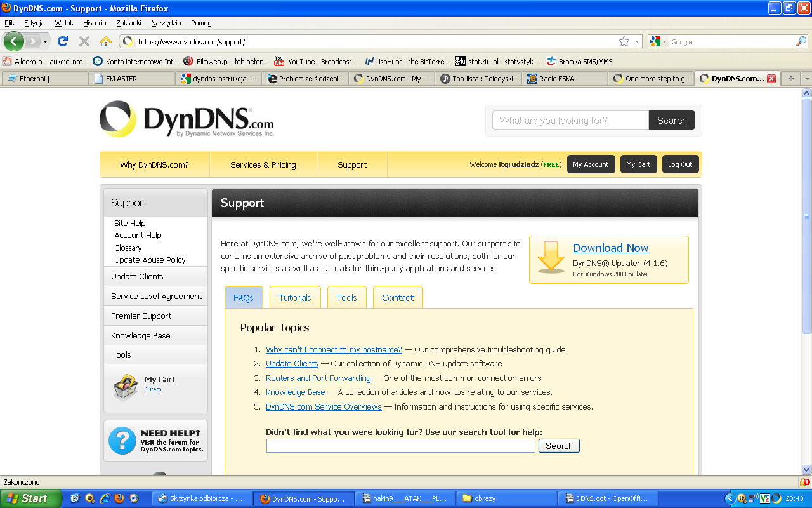Click Search button next to site search
Viewport: 812px width, 508px height.
(672, 120)
